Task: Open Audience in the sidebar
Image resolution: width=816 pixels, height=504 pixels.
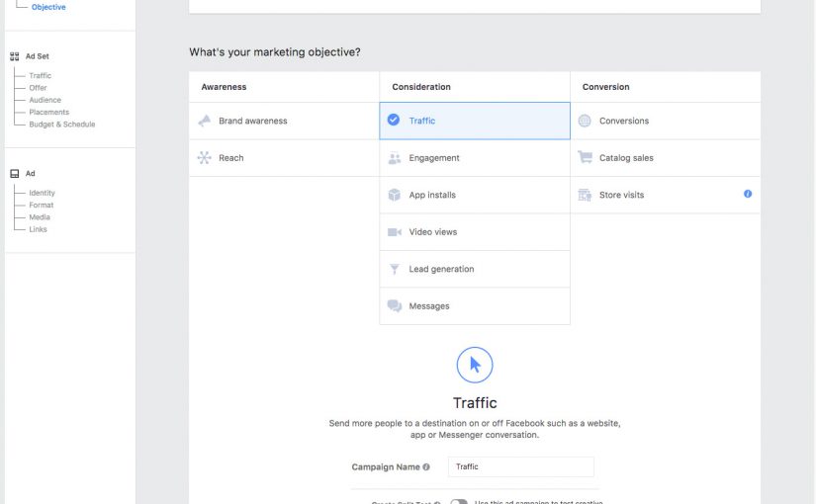Action: pos(45,100)
